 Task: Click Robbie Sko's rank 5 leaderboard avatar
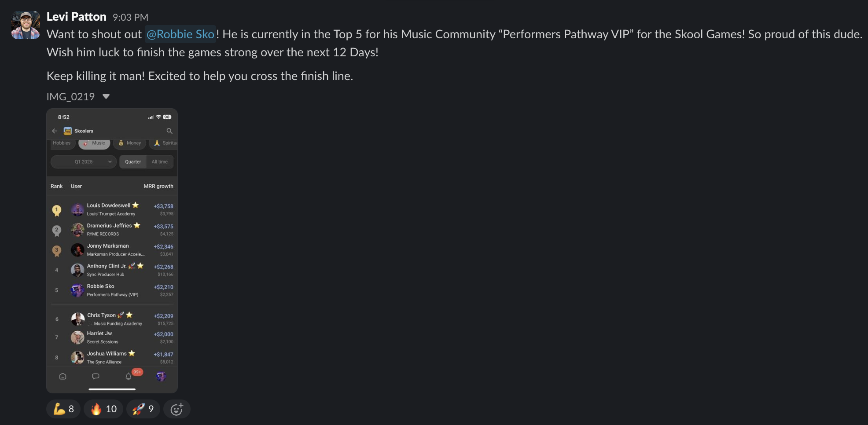click(x=77, y=290)
